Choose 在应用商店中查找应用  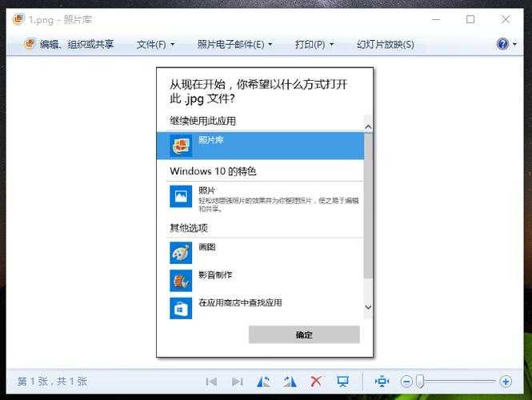240,302
